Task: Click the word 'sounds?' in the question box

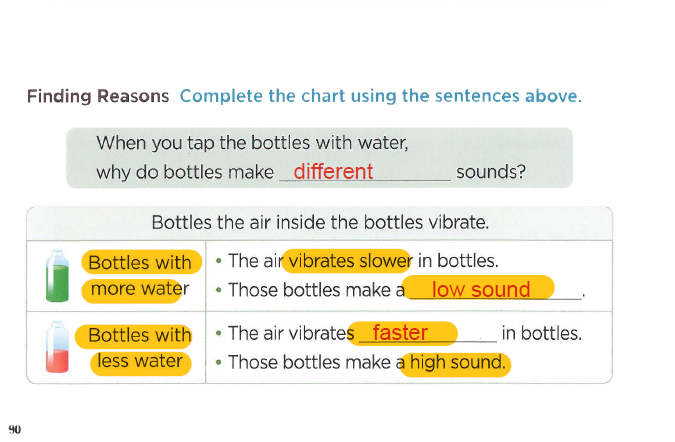Action: (491, 172)
